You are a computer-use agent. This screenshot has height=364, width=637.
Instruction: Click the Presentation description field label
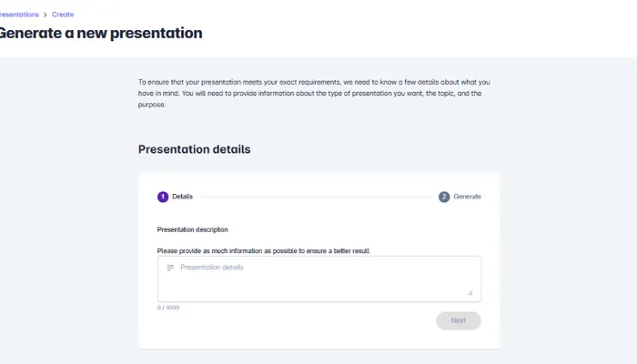click(192, 229)
